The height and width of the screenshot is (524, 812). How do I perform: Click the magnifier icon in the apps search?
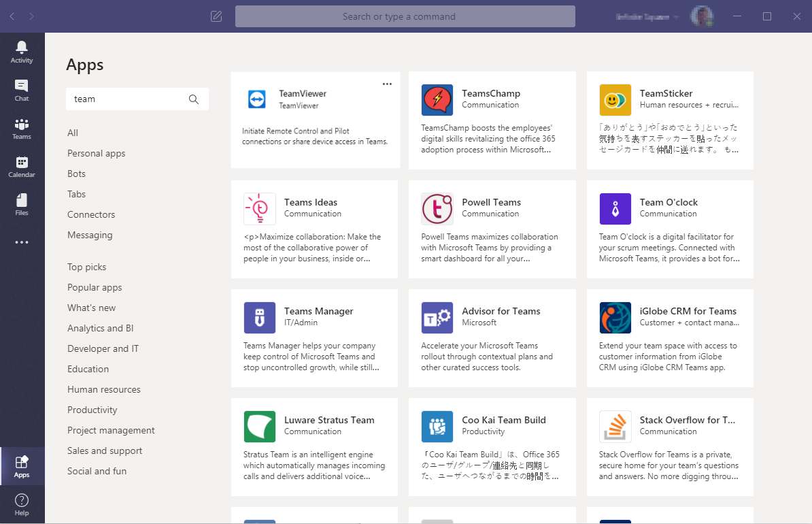pyautogui.click(x=194, y=99)
